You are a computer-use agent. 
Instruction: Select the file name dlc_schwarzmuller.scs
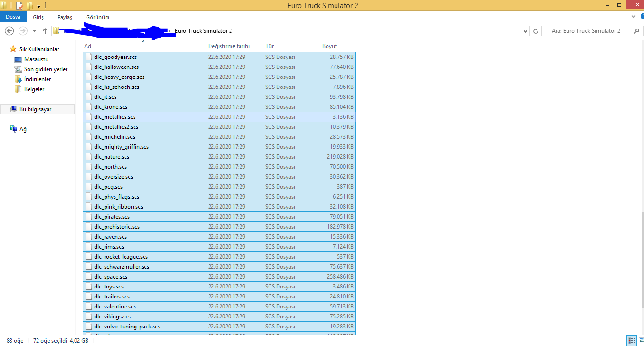pos(122,267)
